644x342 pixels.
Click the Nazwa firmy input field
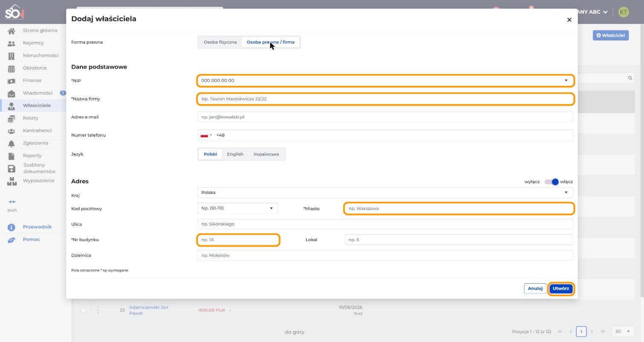[385, 99]
